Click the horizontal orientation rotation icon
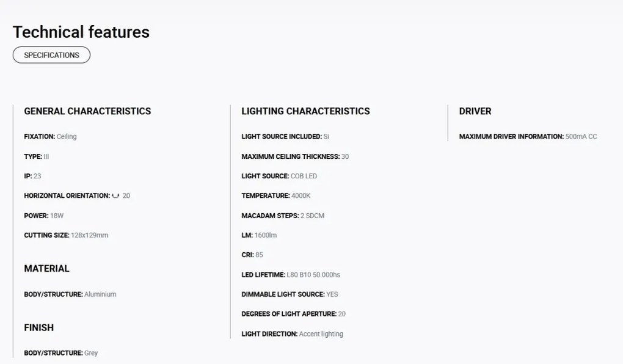This screenshot has height=364, width=623. [x=115, y=195]
